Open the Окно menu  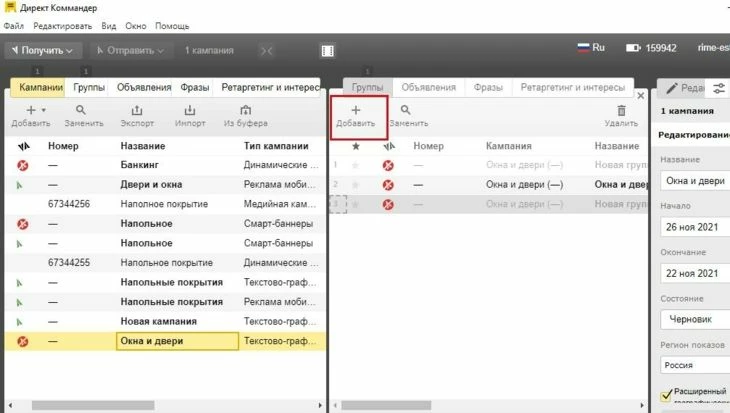[x=135, y=26]
